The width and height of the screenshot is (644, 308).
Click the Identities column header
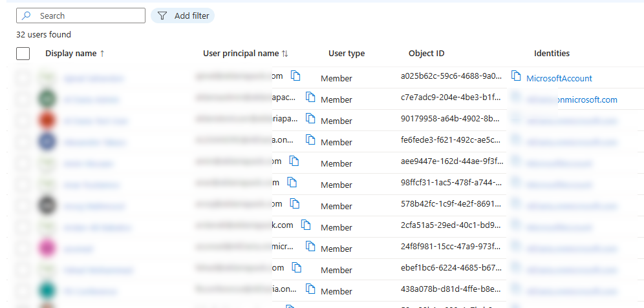[552, 54]
